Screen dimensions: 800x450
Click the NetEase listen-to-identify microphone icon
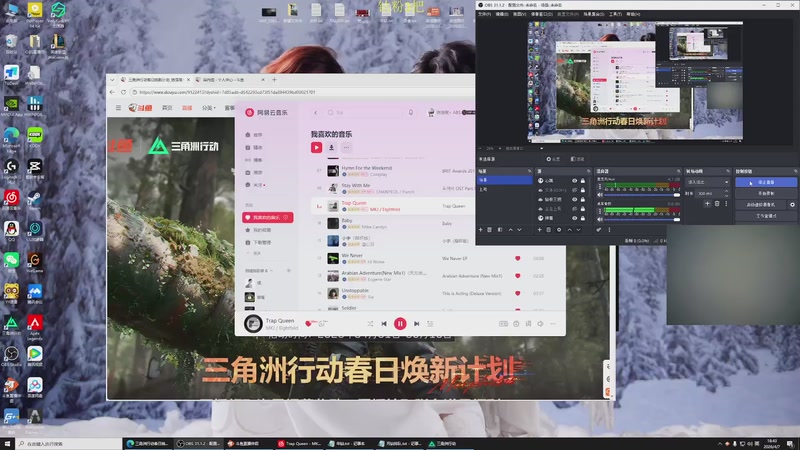[411, 112]
